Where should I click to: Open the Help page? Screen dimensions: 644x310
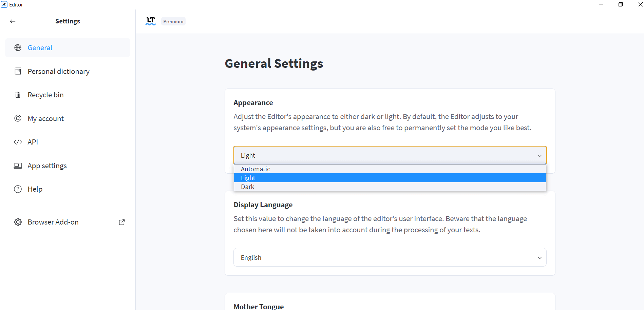68,189
